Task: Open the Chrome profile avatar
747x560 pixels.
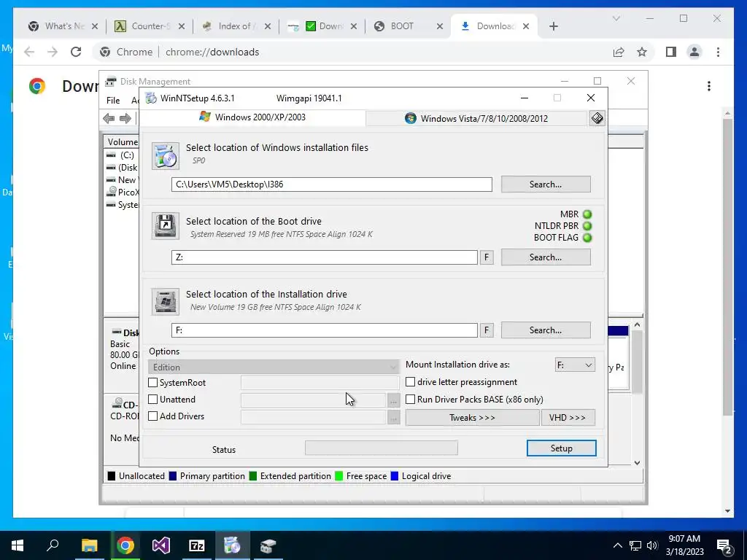Action: point(694,52)
